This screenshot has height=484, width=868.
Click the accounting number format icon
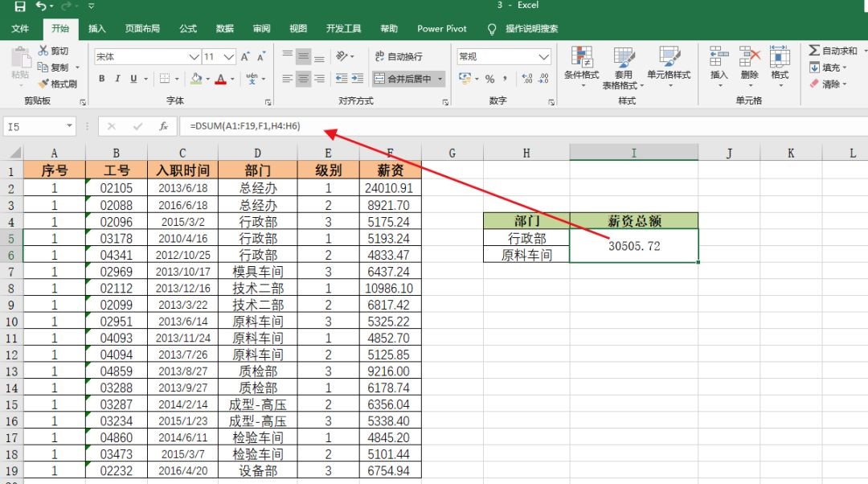pyautogui.click(x=465, y=79)
